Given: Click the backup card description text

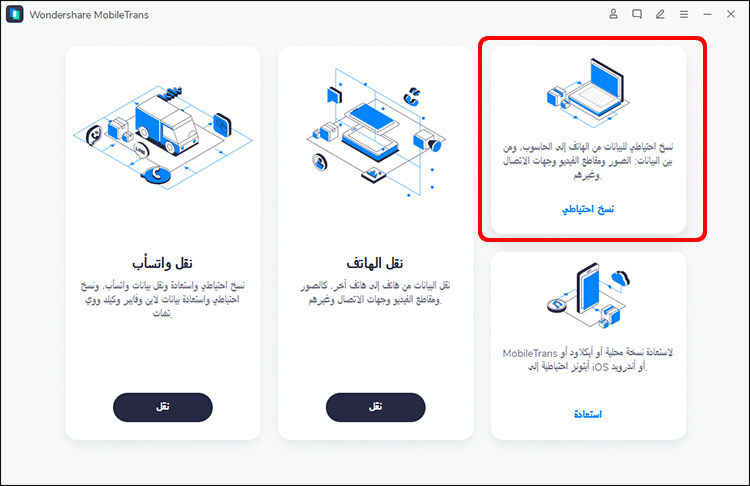Looking at the screenshot, I should (x=588, y=161).
